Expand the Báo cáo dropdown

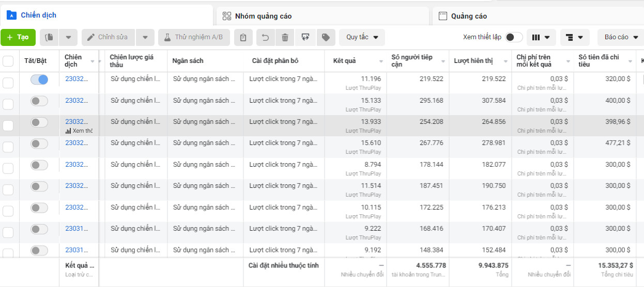621,37
